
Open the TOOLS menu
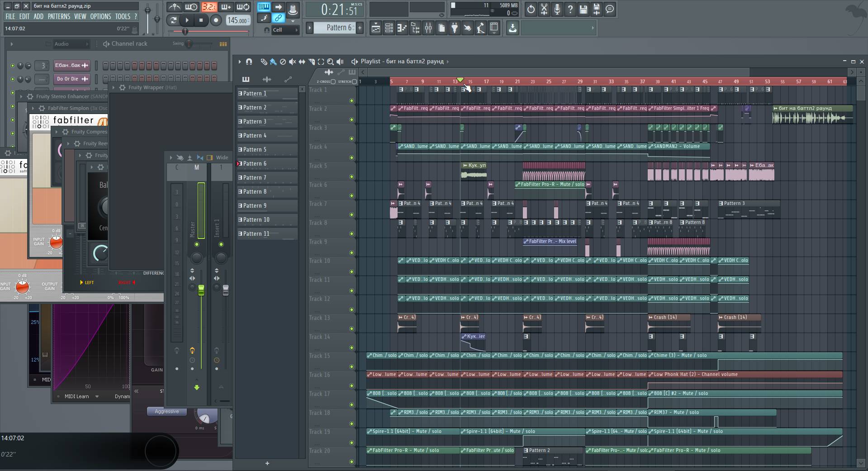click(x=123, y=16)
